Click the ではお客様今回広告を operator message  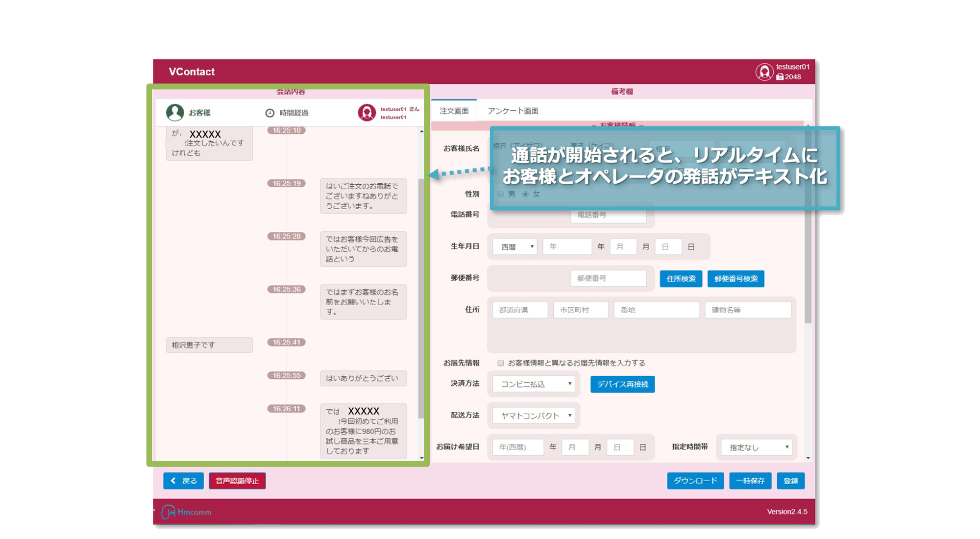pyautogui.click(x=363, y=249)
